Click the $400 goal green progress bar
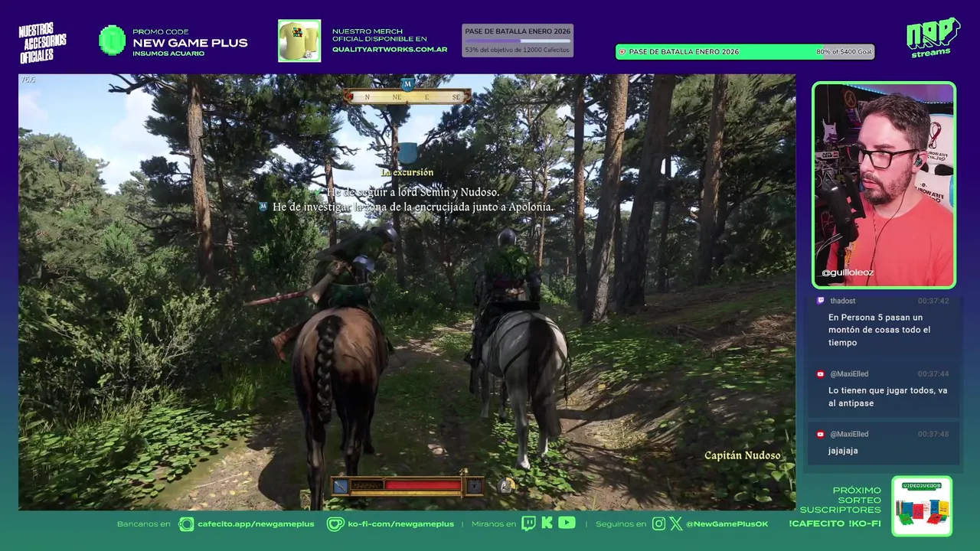The height and width of the screenshot is (551, 980). pos(745,52)
